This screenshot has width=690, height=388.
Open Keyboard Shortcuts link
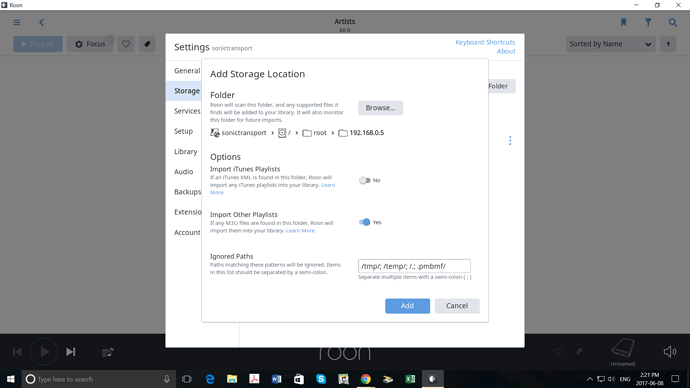485,42
